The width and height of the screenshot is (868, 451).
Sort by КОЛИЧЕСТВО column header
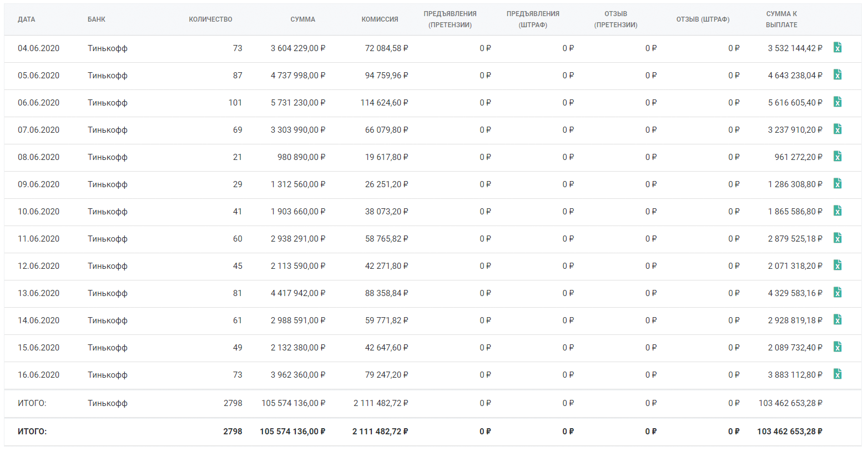pyautogui.click(x=210, y=19)
